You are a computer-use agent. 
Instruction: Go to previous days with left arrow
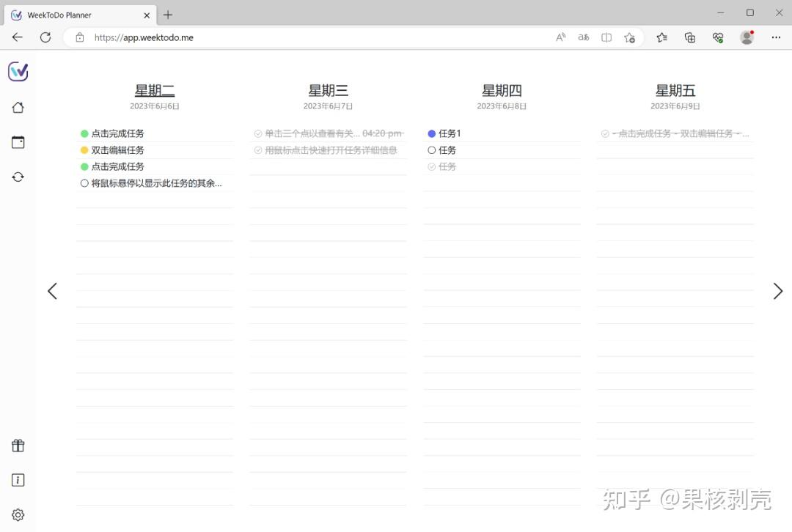point(52,291)
